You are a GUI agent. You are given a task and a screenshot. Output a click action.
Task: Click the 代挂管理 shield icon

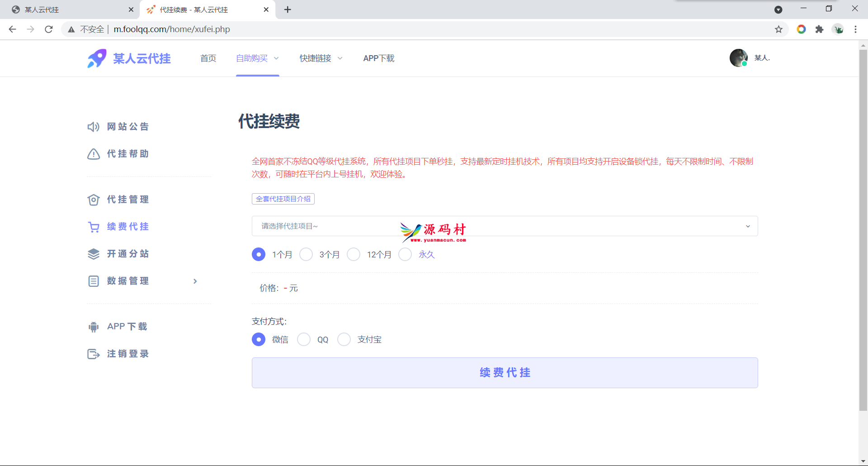93,200
